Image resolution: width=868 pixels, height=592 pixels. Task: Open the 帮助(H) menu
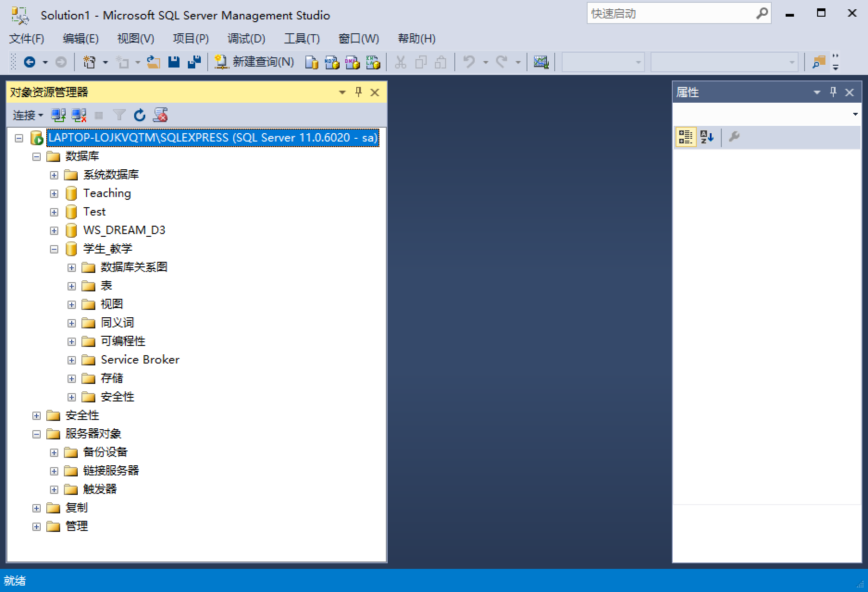[416, 38]
